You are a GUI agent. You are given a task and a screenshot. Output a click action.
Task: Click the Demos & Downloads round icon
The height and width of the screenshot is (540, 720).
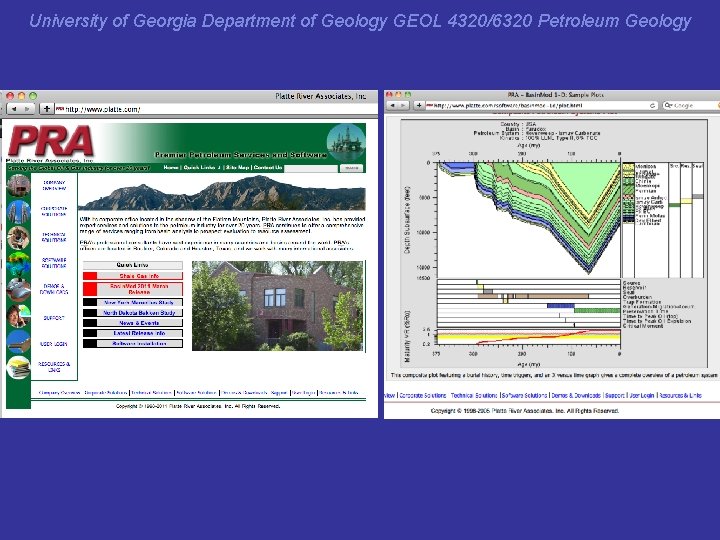[18, 289]
